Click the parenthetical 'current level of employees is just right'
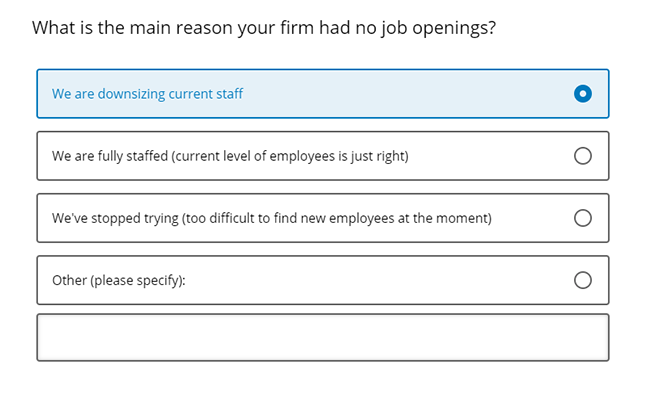The width and height of the screenshot is (650, 398). tap(290, 156)
